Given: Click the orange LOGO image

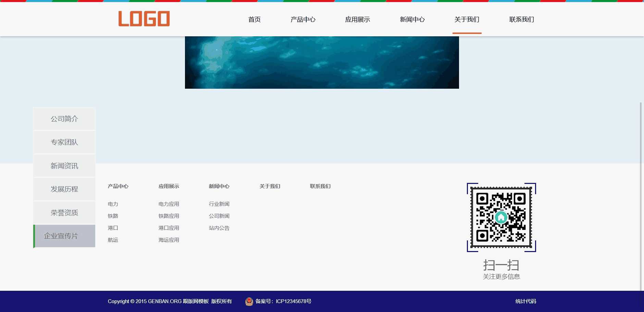Looking at the screenshot, I should pos(144,20).
